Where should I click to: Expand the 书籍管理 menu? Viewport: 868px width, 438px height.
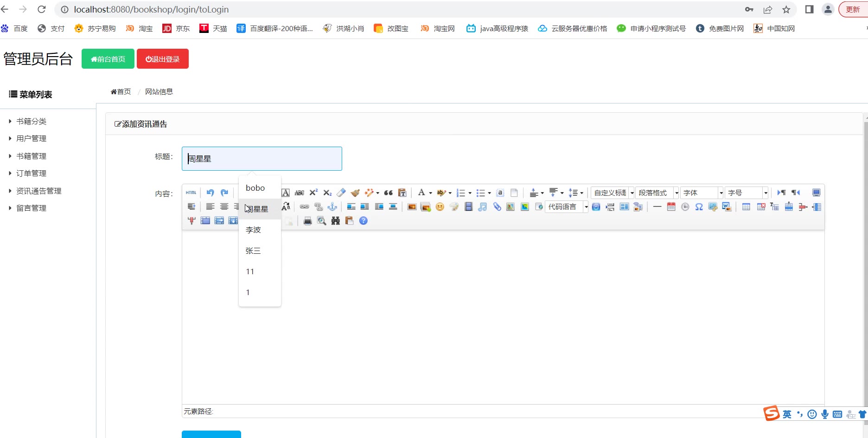coord(31,156)
